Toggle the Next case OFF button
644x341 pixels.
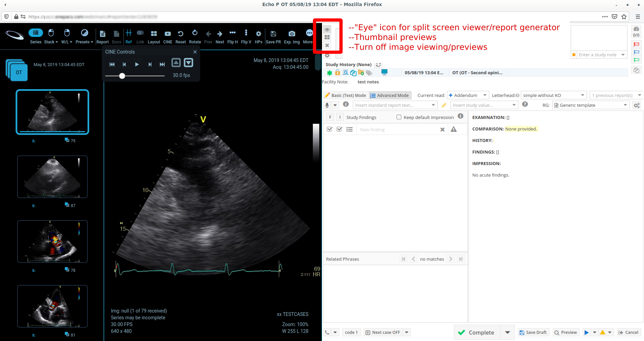click(x=383, y=333)
